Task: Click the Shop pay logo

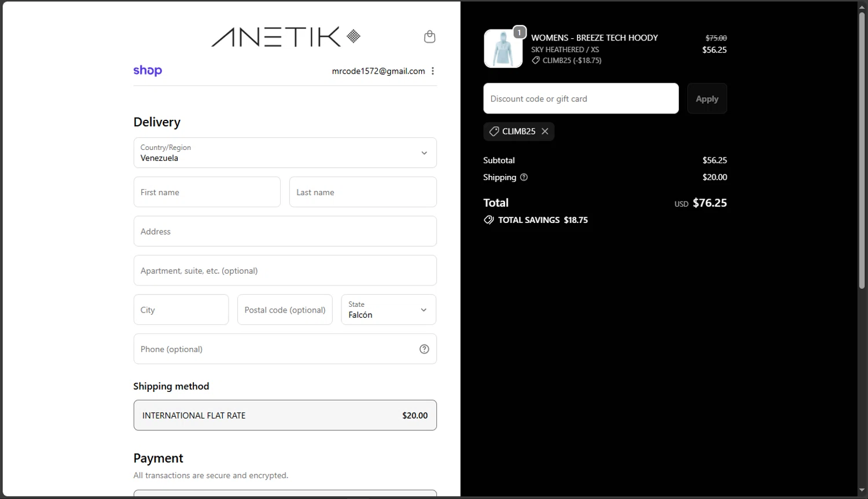Action: point(148,71)
